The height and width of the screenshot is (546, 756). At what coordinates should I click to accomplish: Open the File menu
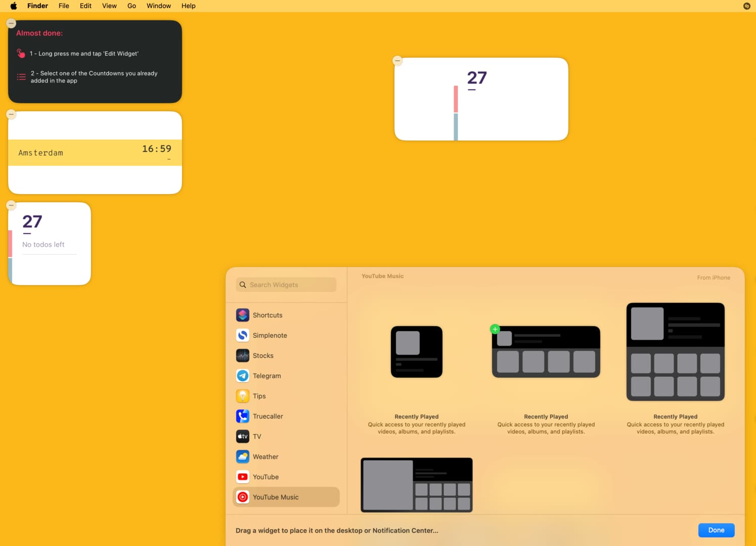(64, 6)
